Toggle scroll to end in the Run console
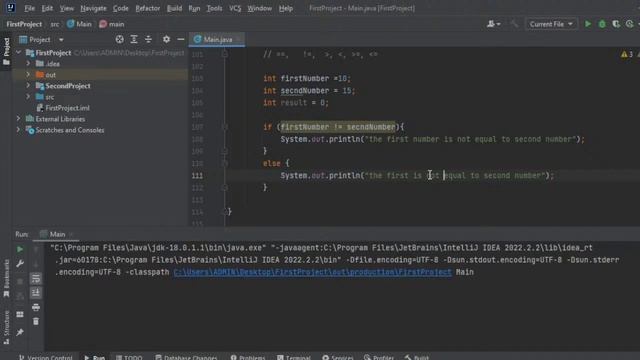 tap(36, 293)
